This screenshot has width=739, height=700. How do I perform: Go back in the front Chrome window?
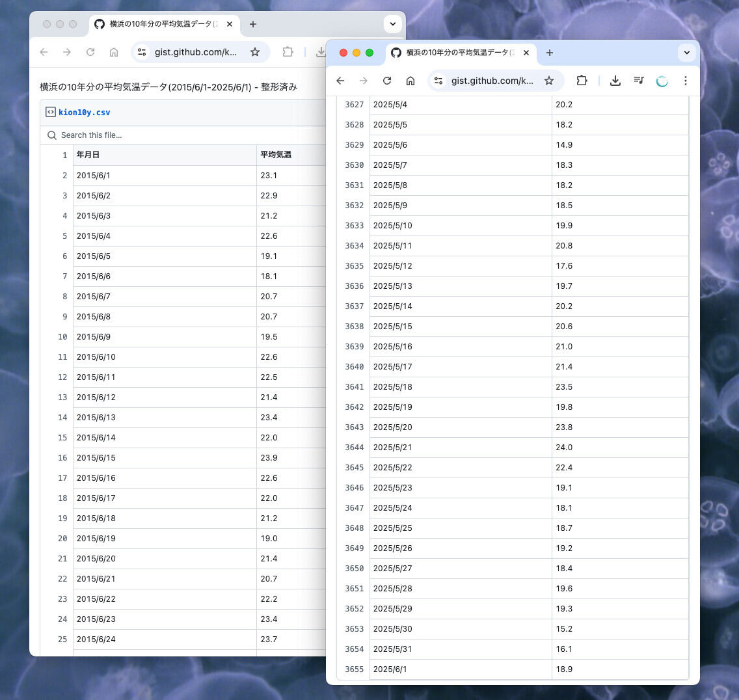coord(340,81)
